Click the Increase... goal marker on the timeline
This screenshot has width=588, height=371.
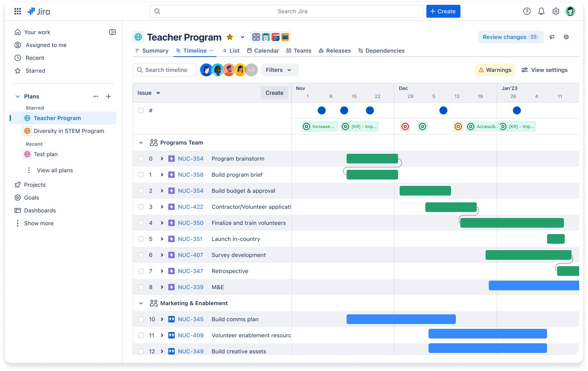(320, 126)
